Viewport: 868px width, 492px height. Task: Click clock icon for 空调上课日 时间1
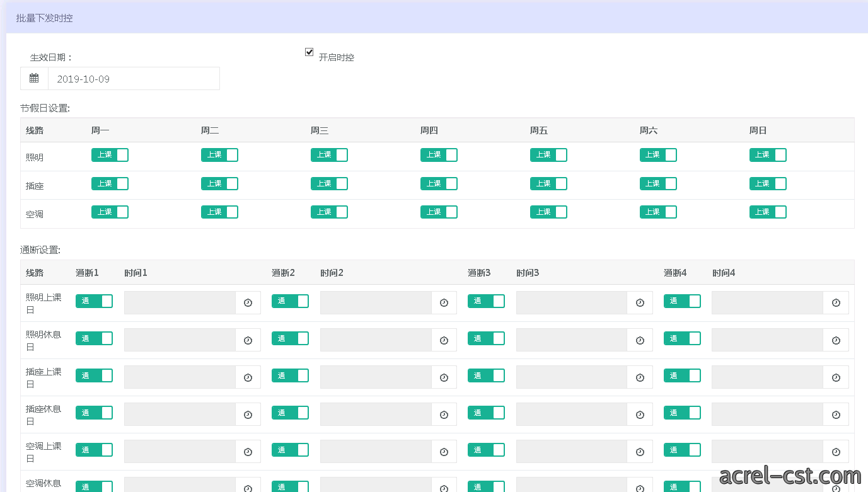pos(248,452)
